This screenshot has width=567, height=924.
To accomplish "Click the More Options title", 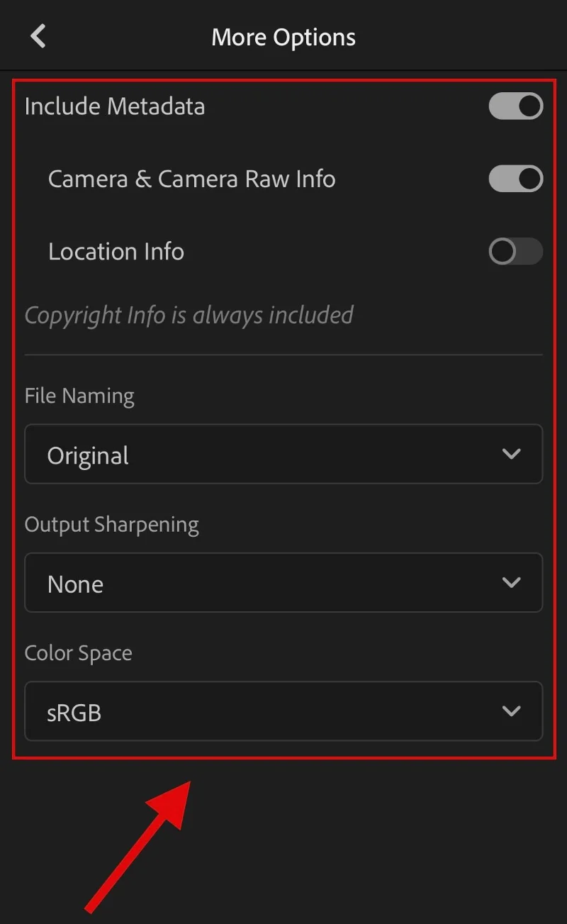I will 283,37.
